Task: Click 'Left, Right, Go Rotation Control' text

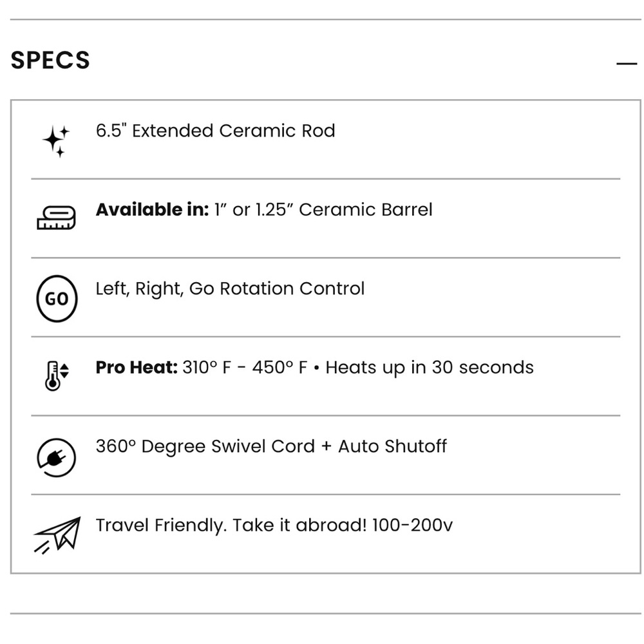Action: pyautogui.click(x=230, y=289)
